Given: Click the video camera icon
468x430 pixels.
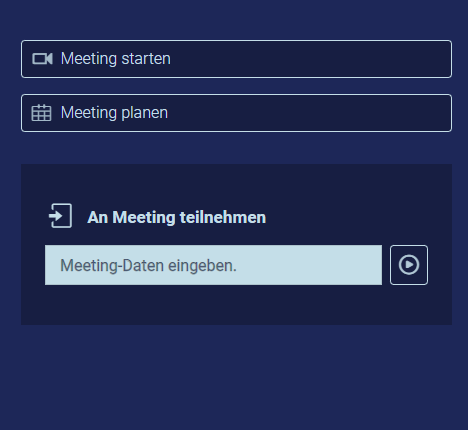Looking at the screenshot, I should [42, 59].
